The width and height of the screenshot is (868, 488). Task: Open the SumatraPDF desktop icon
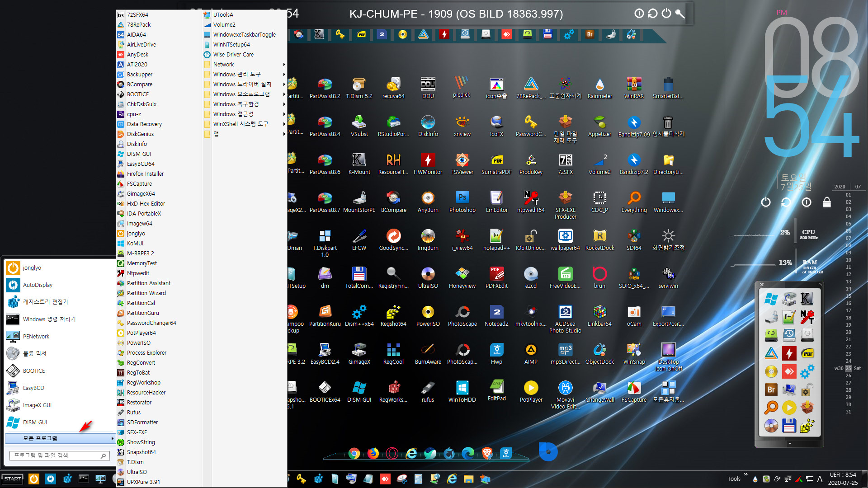pos(496,164)
